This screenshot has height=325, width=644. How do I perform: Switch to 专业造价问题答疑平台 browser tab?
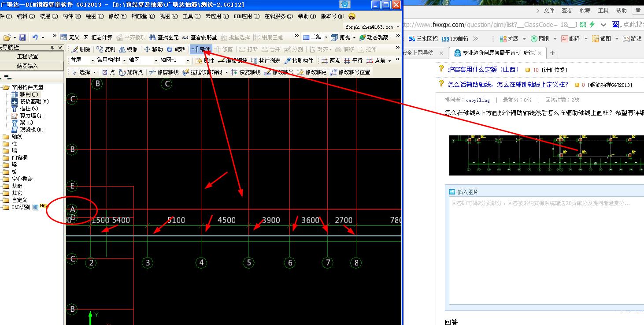click(498, 53)
